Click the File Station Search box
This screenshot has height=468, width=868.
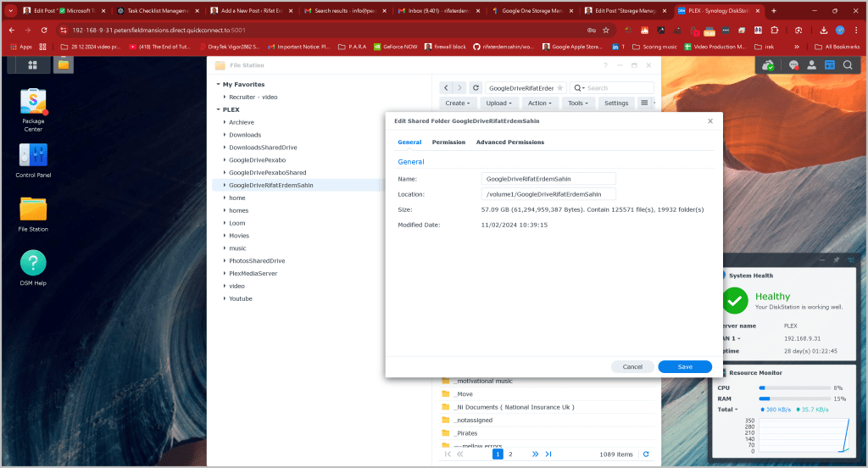612,88
